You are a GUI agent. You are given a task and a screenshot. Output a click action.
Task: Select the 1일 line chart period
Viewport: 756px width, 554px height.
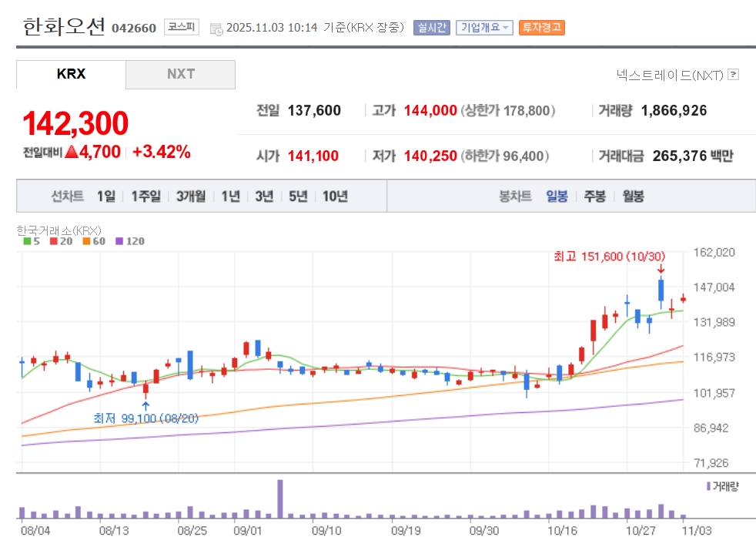(x=106, y=196)
